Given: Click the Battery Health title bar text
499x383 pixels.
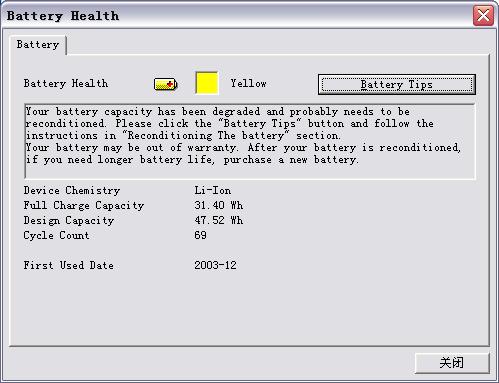Looking at the screenshot, I should point(63,16).
